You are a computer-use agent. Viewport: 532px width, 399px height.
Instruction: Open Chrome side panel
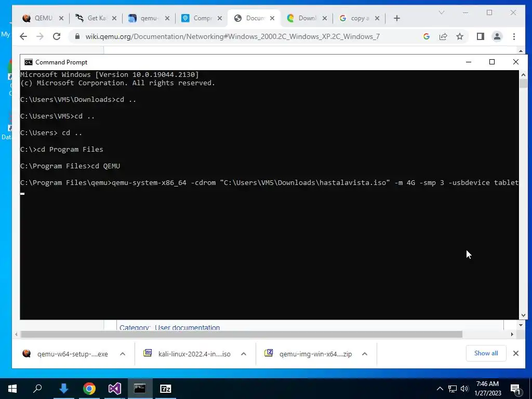[x=481, y=36]
